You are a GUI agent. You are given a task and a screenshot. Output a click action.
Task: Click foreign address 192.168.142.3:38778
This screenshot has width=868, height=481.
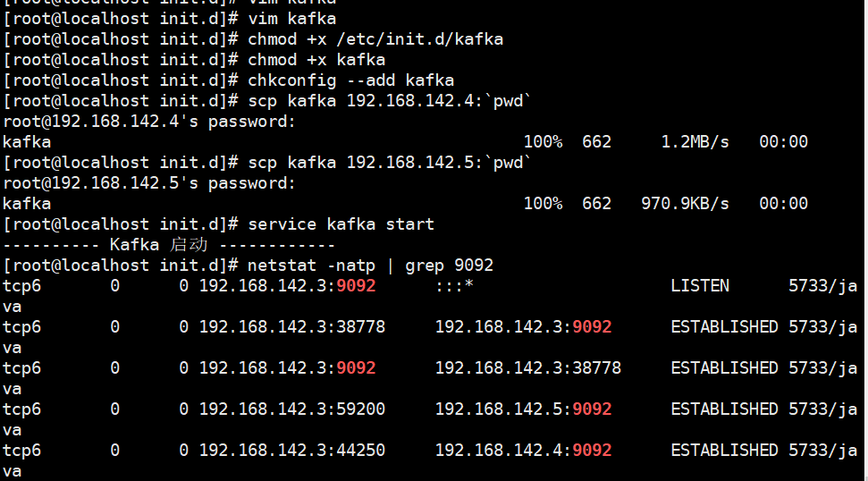(x=527, y=368)
